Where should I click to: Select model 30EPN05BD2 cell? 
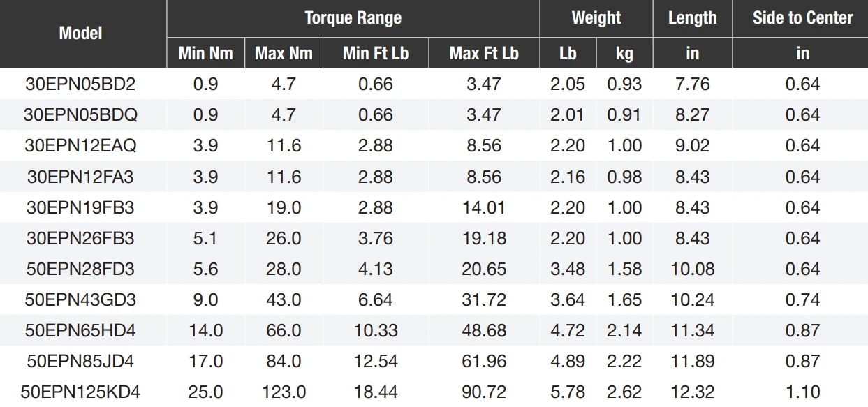81,84
